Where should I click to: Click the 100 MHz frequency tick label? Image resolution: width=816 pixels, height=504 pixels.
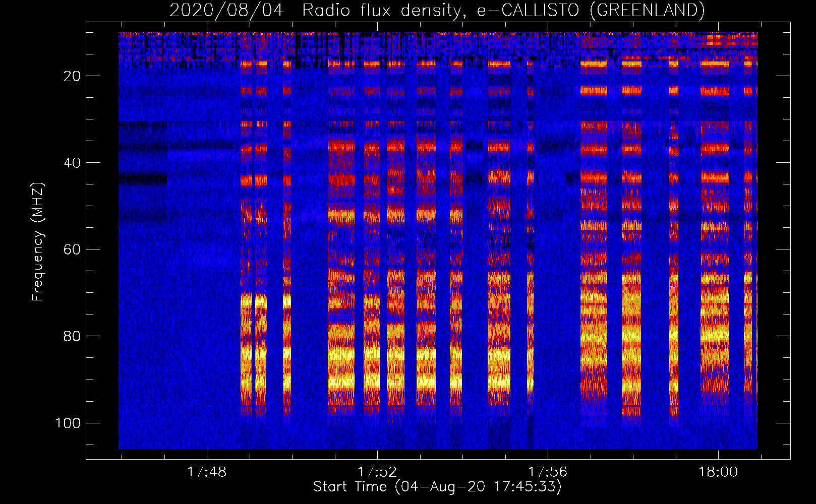click(68, 423)
